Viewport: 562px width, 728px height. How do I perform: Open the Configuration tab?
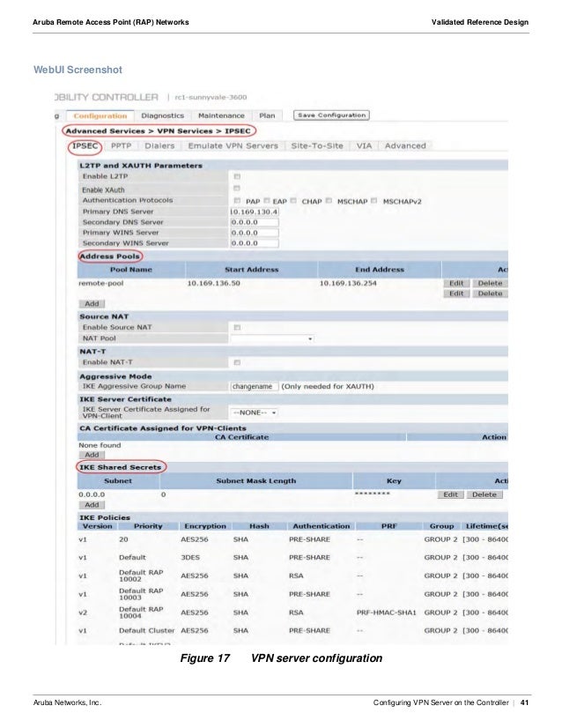coord(100,115)
